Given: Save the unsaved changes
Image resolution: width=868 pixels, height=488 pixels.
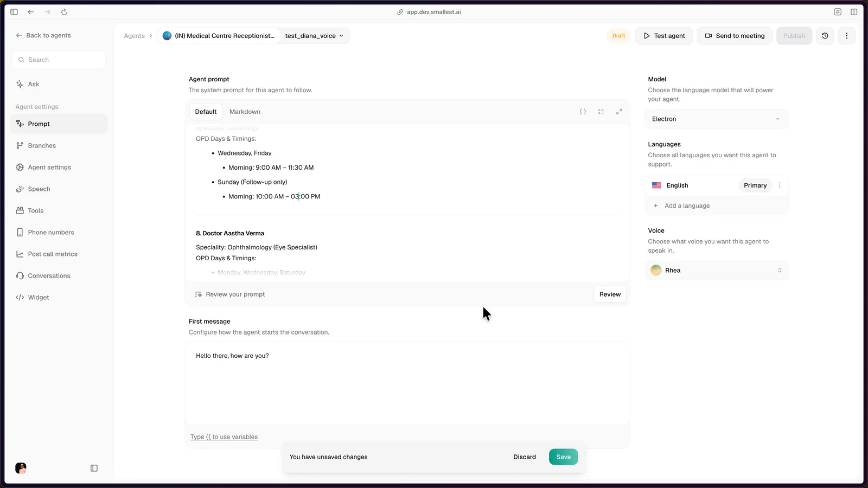Looking at the screenshot, I should (x=563, y=457).
